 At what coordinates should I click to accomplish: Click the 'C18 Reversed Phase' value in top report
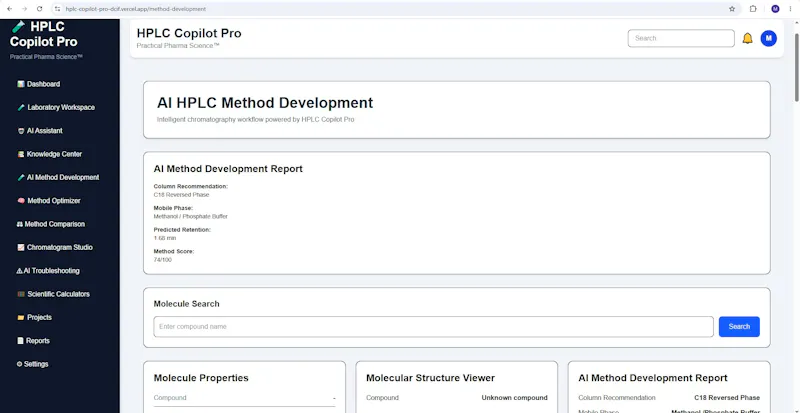click(x=181, y=195)
